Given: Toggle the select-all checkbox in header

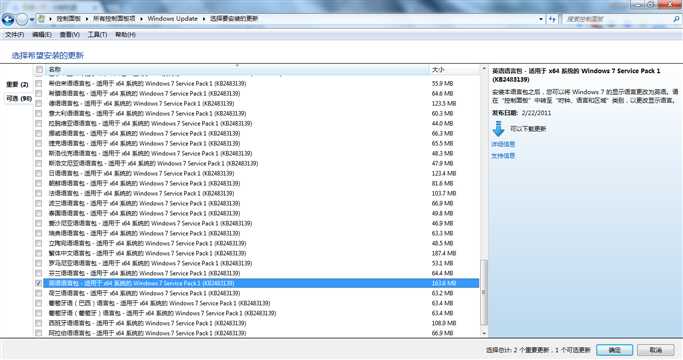Looking at the screenshot, I should tap(39, 70).
